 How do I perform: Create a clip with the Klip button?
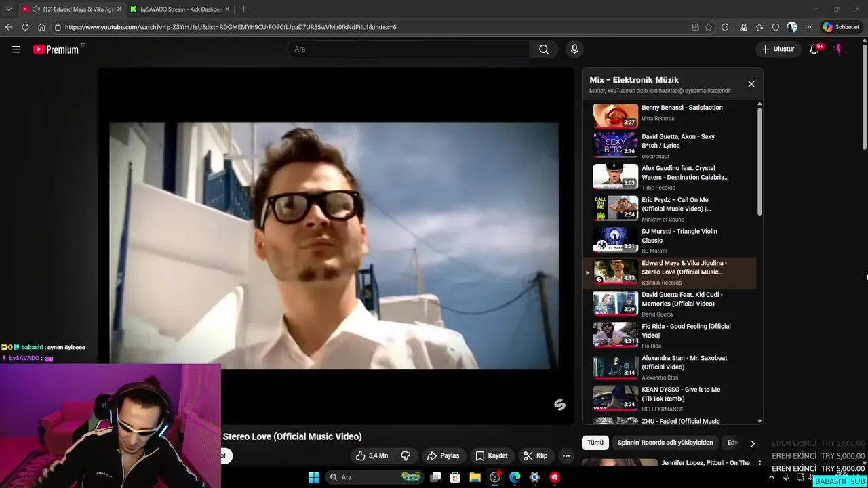(536, 455)
